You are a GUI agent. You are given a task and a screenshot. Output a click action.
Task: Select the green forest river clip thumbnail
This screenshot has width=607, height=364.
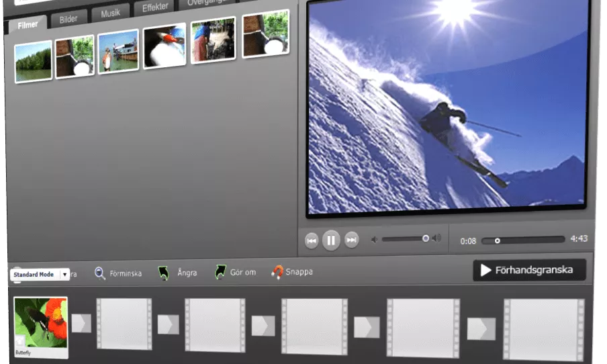(x=34, y=62)
